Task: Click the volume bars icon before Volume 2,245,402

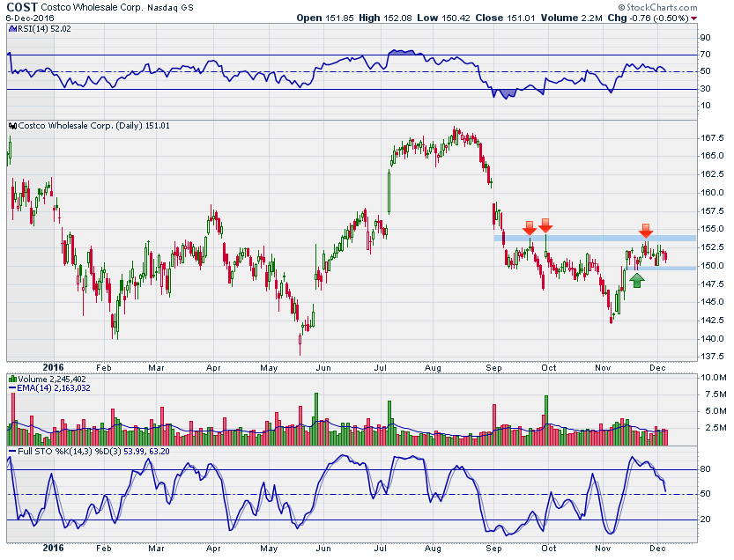Action: point(12,379)
